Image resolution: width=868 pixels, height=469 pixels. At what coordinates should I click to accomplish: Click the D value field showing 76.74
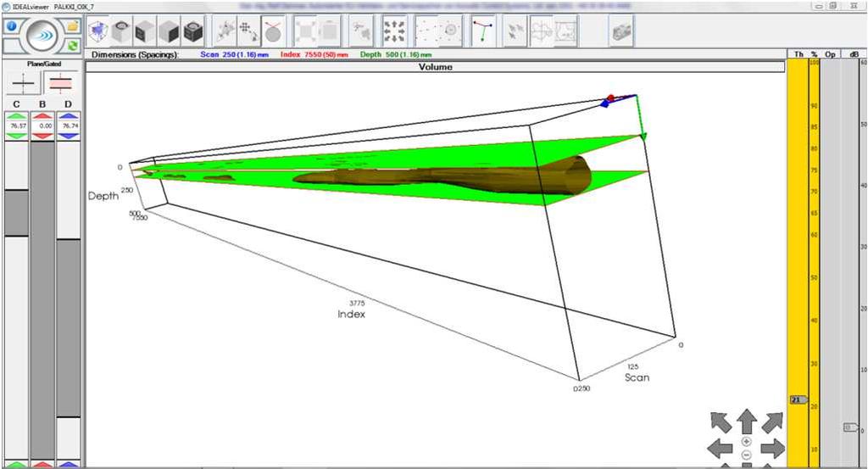tap(69, 126)
